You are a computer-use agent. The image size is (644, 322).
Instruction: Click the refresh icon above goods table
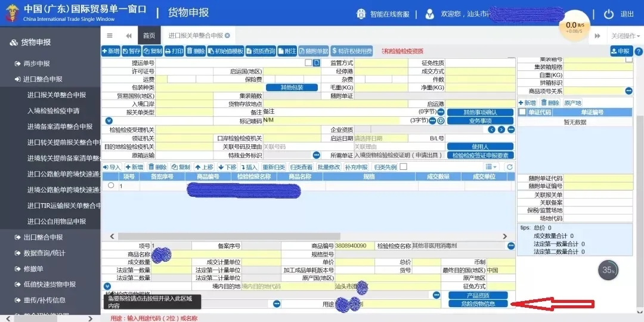pos(510,167)
